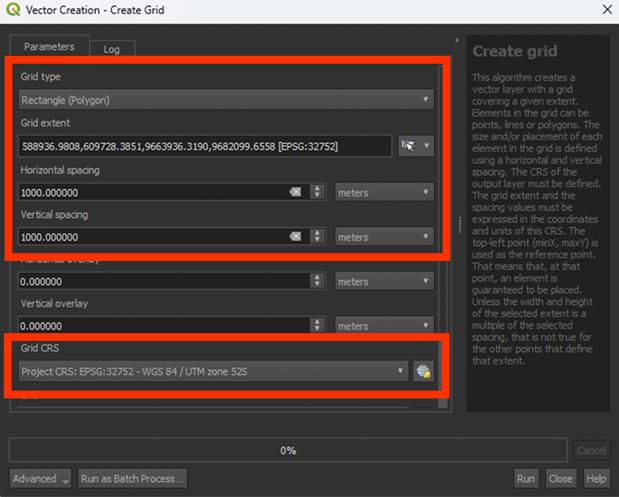Open the Advanced options menu

(41, 478)
